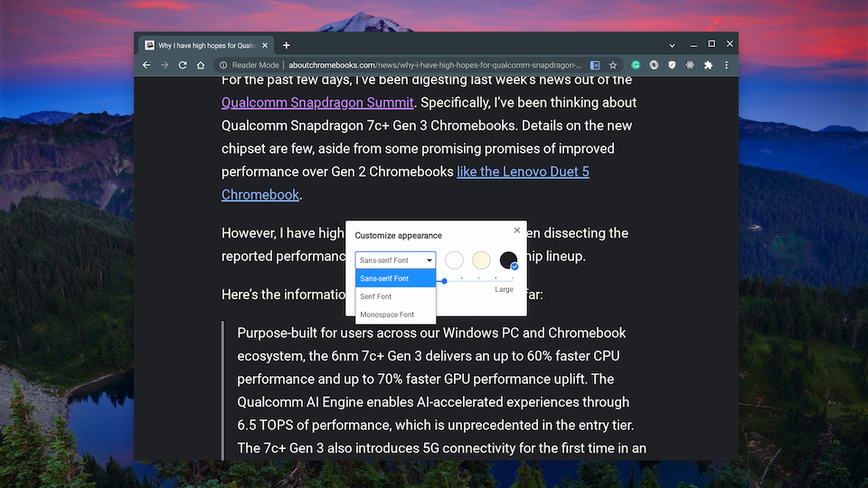
Task: Open 'like the Lenovo Duet 5' link
Action: [523, 172]
